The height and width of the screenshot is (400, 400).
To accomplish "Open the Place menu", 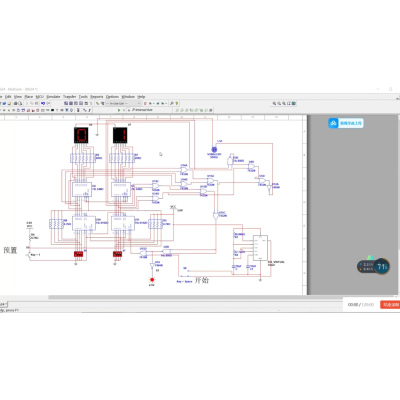I will [x=29, y=97].
